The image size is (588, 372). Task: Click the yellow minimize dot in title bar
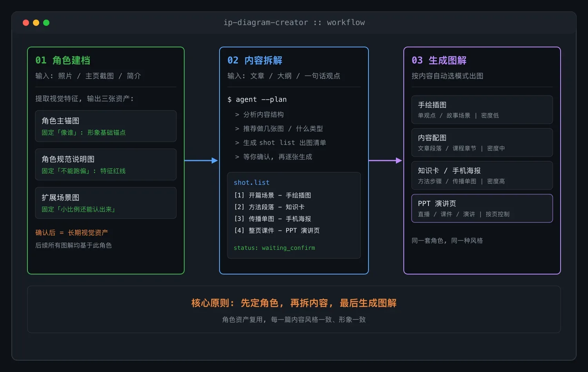pyautogui.click(x=36, y=23)
